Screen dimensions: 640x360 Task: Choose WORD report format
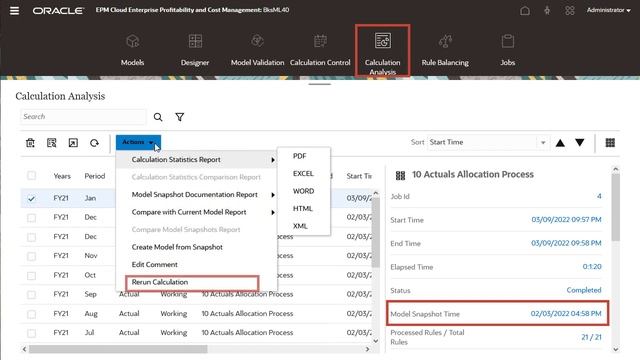click(x=303, y=191)
